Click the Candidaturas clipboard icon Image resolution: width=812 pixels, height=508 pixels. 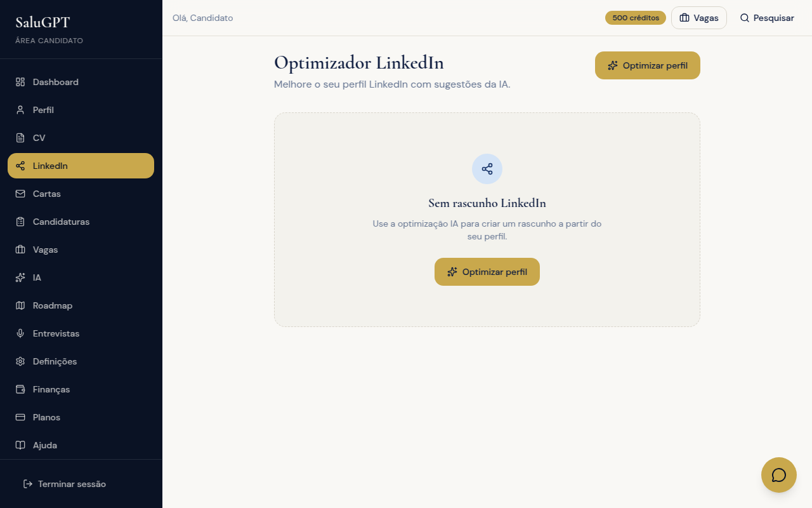tap(20, 222)
